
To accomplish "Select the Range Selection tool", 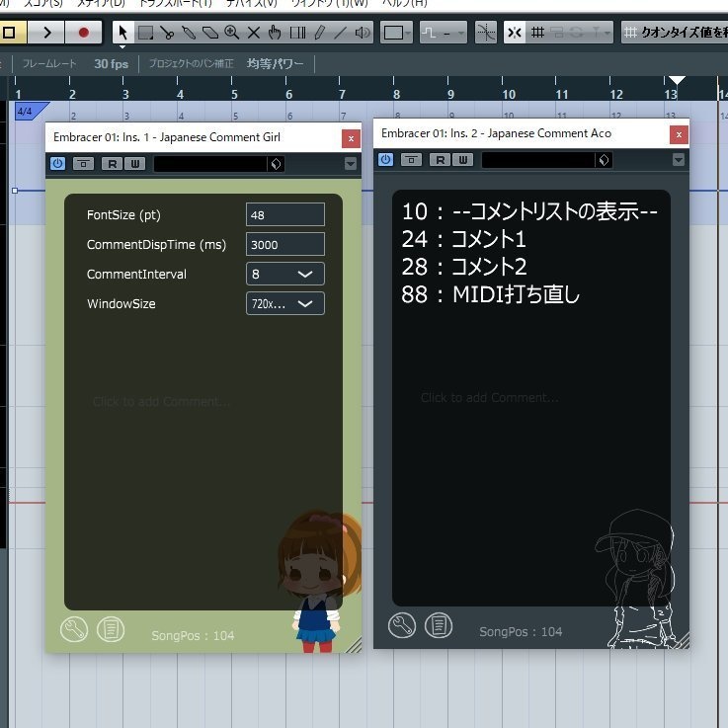I will (145, 33).
